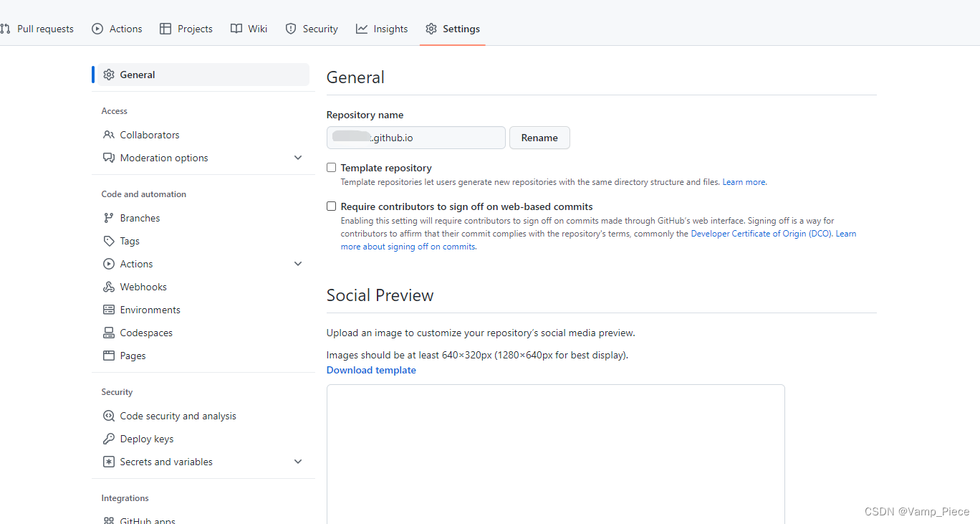Click the Pages browser icon
Viewport: 980px width, 524px height.
pyautogui.click(x=109, y=356)
